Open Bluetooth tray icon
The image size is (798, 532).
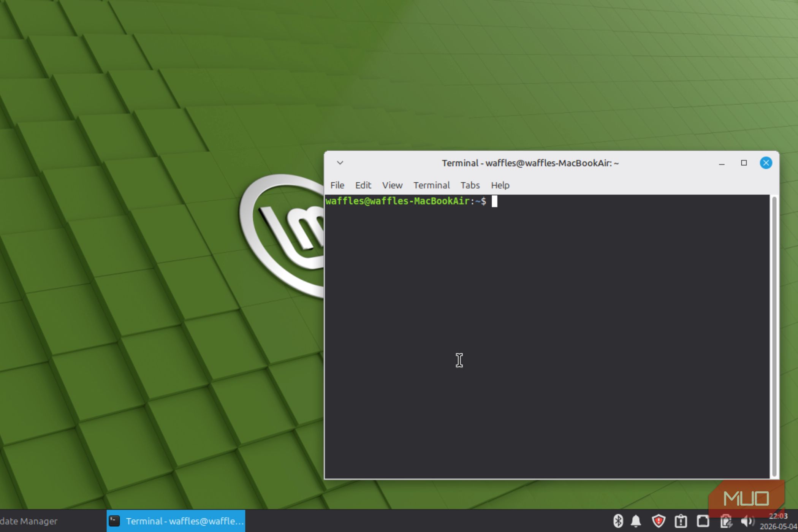618,521
